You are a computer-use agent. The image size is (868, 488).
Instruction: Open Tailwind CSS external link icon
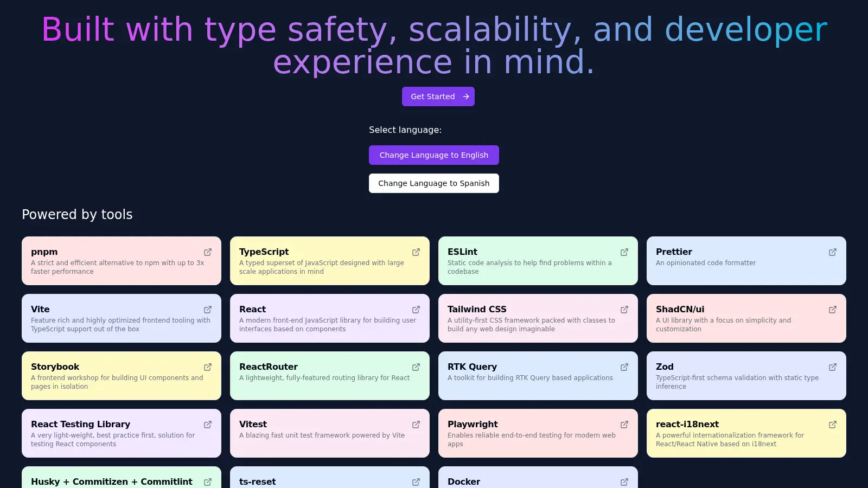pos(624,310)
